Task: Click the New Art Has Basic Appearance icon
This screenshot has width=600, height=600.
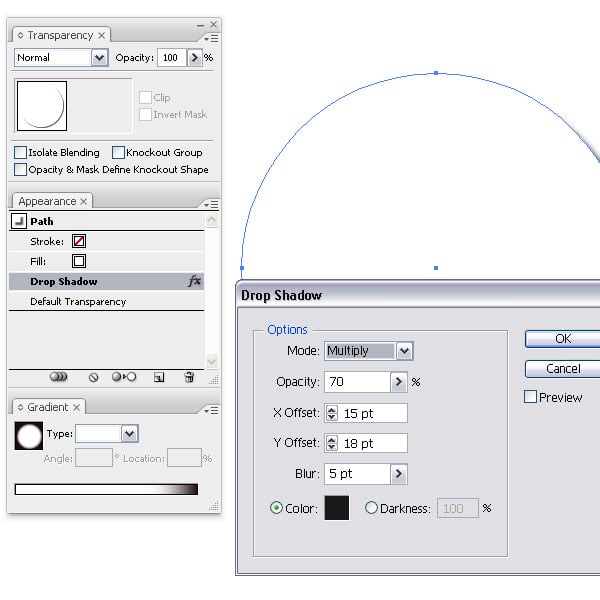Action: click(59, 377)
